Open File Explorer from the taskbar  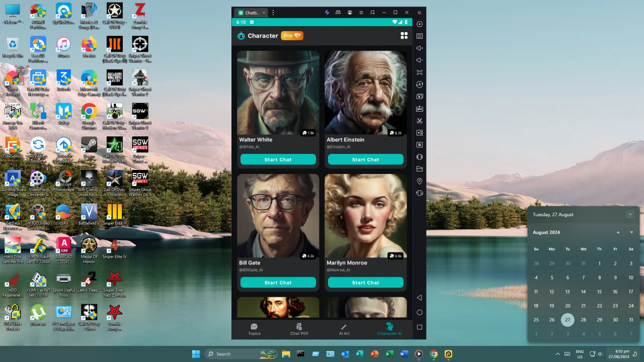coord(286,354)
